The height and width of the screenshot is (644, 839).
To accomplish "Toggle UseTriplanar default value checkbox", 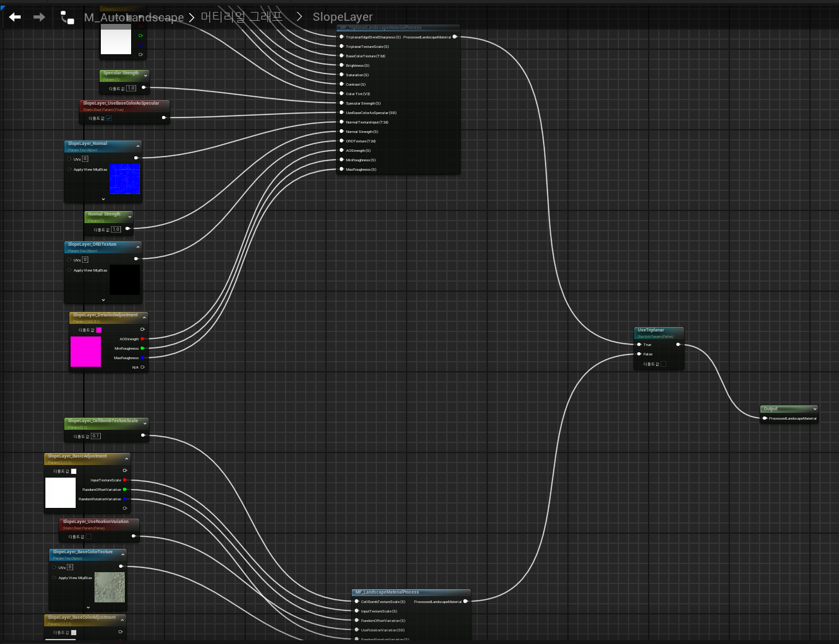I will tap(663, 364).
